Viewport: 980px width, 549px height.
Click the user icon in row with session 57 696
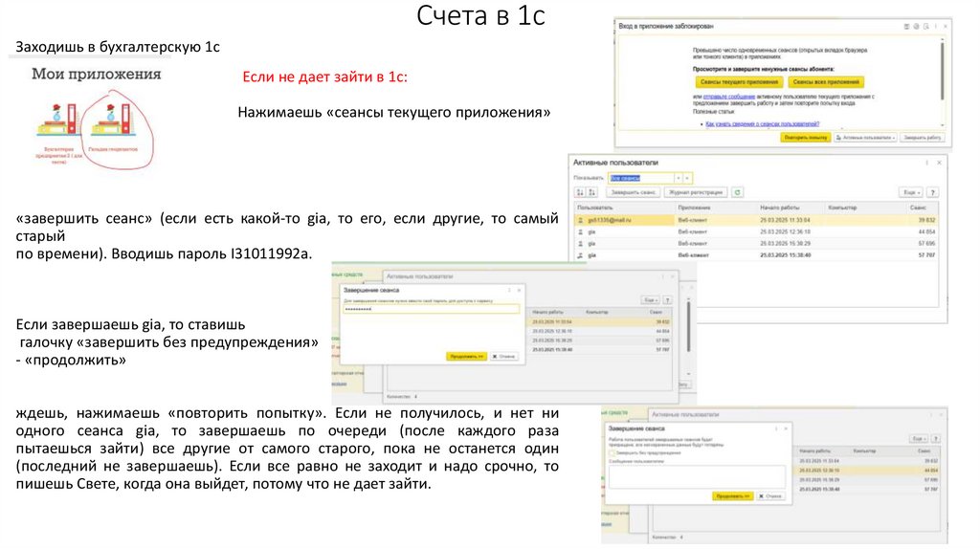tap(581, 244)
